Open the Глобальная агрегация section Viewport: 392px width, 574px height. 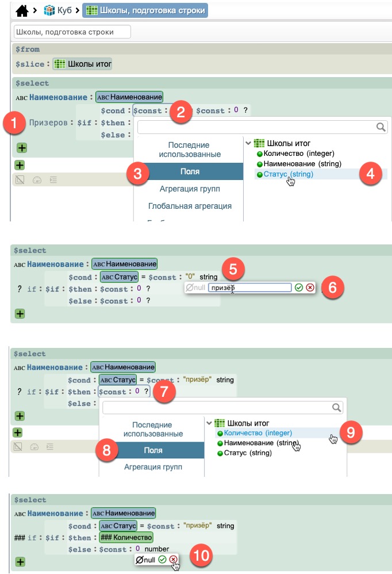coord(190,206)
